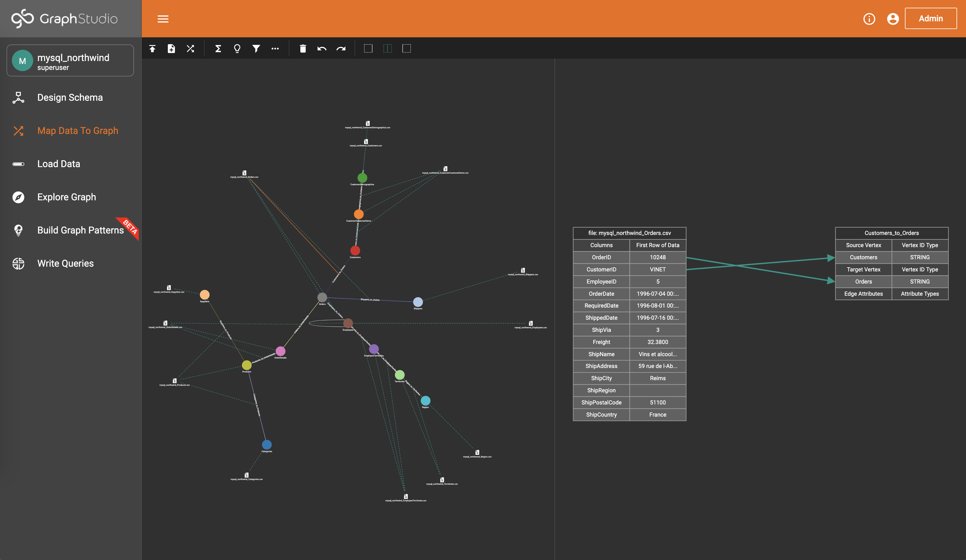Open Explore Graph from the sidebar
The height and width of the screenshot is (560, 966).
click(x=66, y=197)
